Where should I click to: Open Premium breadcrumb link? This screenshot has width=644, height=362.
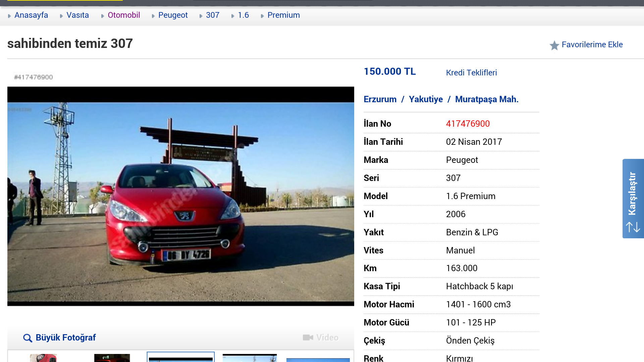point(283,15)
